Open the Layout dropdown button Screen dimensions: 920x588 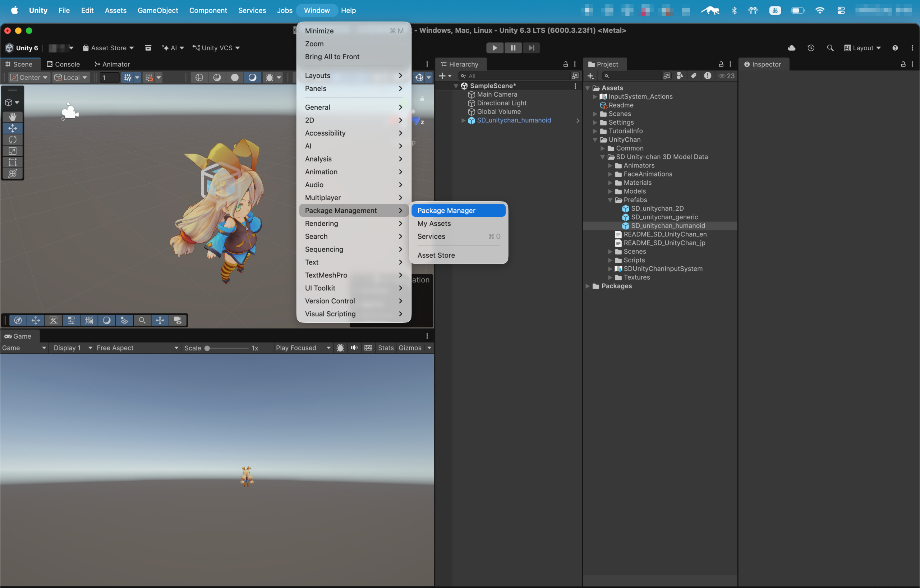click(x=862, y=48)
